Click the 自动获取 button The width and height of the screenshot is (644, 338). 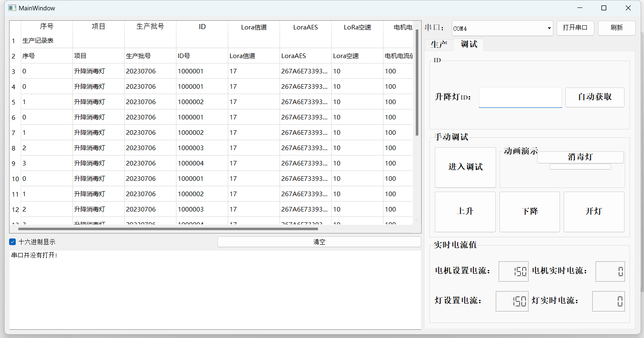pos(594,97)
